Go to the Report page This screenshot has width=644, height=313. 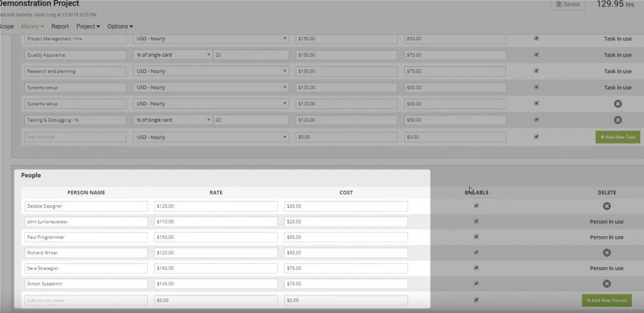click(60, 26)
